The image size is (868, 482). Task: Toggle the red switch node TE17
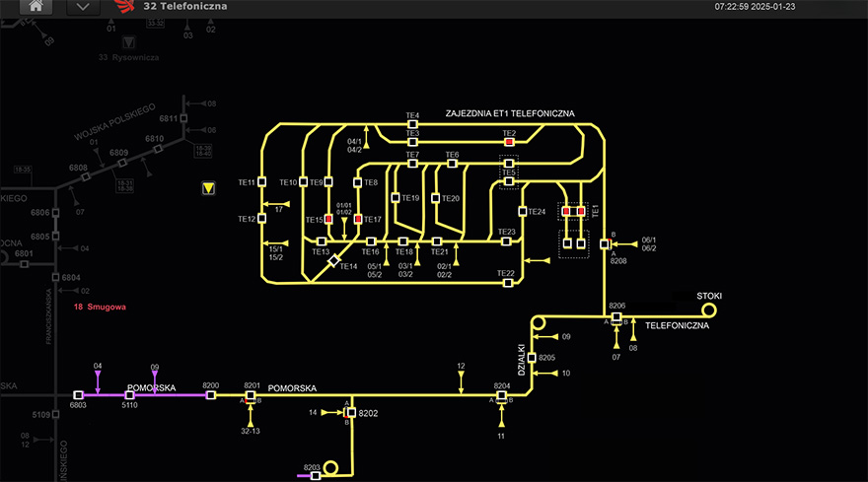(358, 220)
